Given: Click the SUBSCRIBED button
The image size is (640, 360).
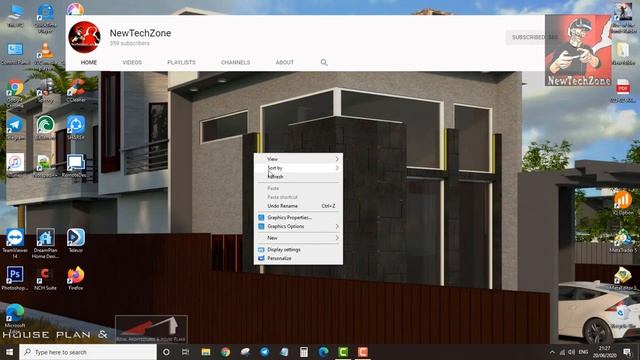Looking at the screenshot, I should coord(526,37).
